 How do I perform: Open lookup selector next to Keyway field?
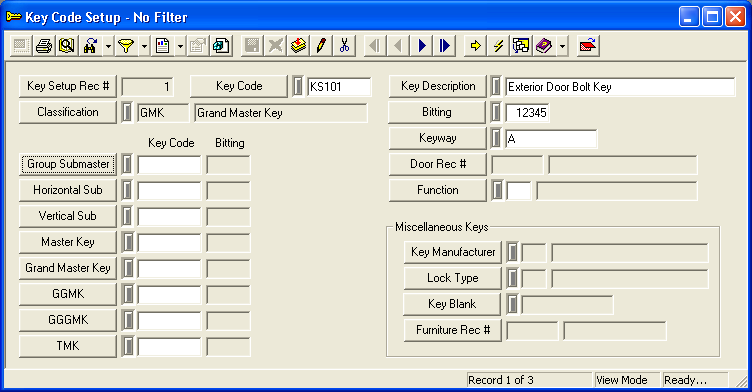pyautogui.click(x=496, y=139)
